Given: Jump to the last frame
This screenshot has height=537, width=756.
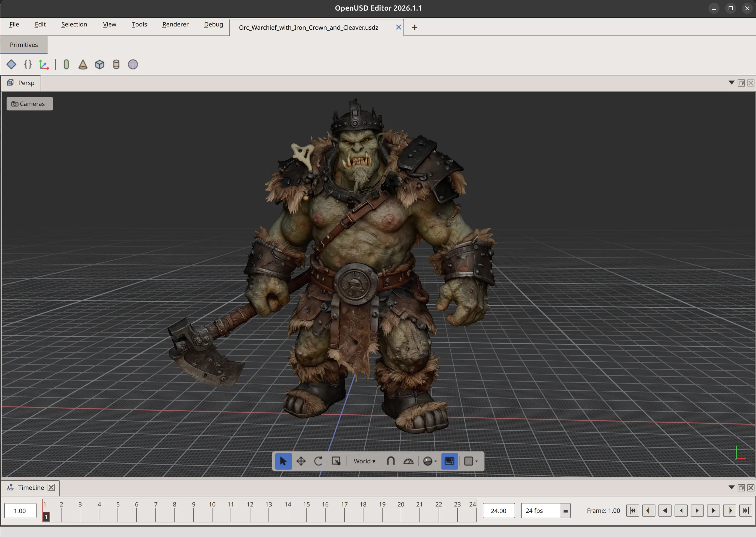Looking at the screenshot, I should click(x=745, y=511).
